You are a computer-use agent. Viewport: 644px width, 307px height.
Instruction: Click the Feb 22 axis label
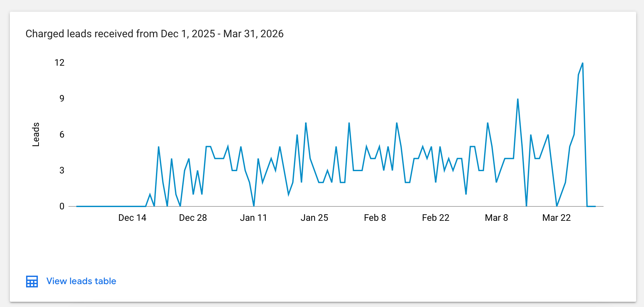[436, 218]
